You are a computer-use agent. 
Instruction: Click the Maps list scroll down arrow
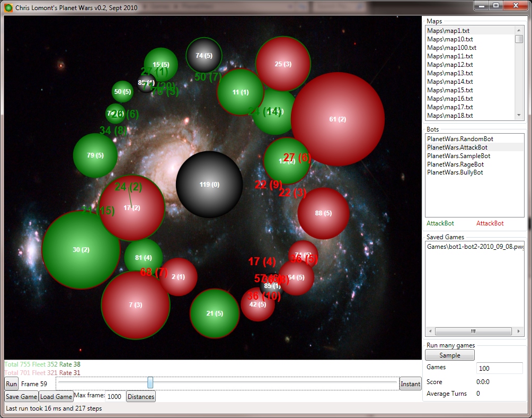tap(519, 115)
